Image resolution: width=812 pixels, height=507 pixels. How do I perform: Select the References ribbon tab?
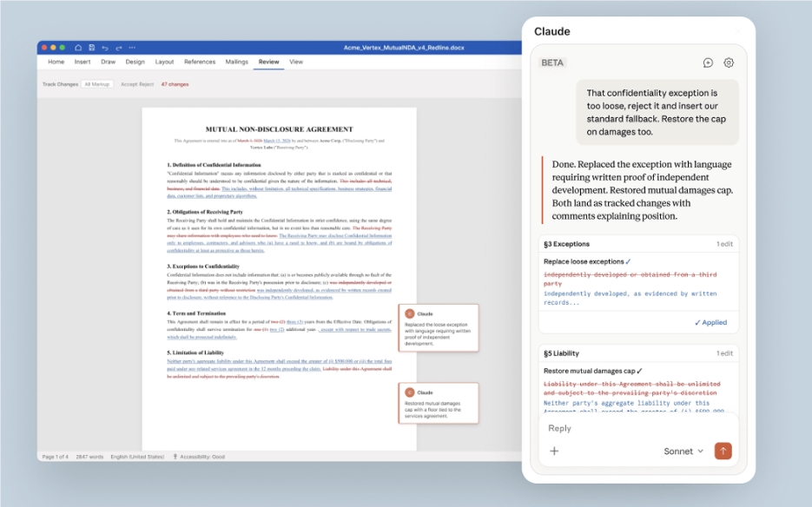[200, 62]
